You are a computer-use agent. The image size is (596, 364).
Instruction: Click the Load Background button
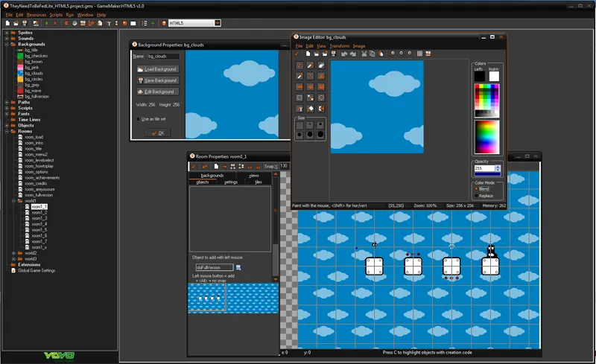[158, 69]
